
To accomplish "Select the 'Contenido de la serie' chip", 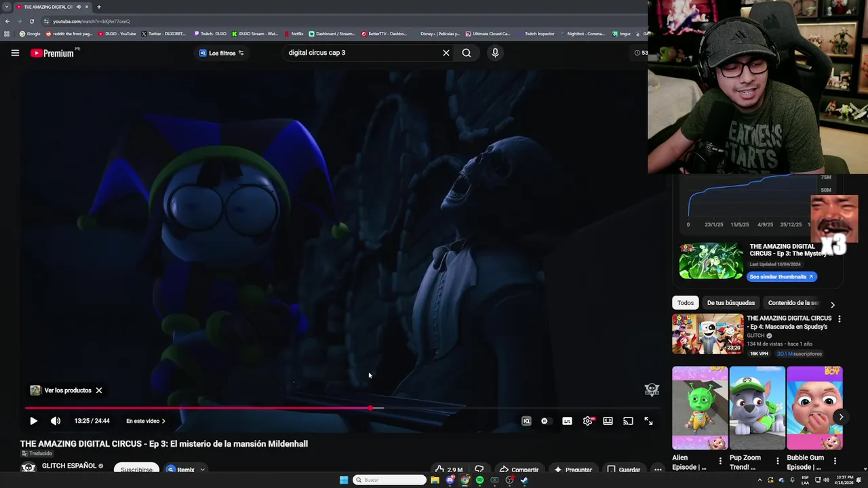I will (x=793, y=303).
